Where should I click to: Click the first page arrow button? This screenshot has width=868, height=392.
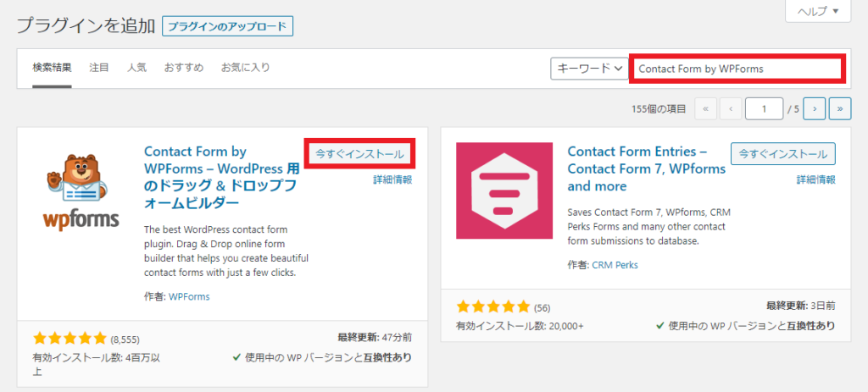pos(705,109)
